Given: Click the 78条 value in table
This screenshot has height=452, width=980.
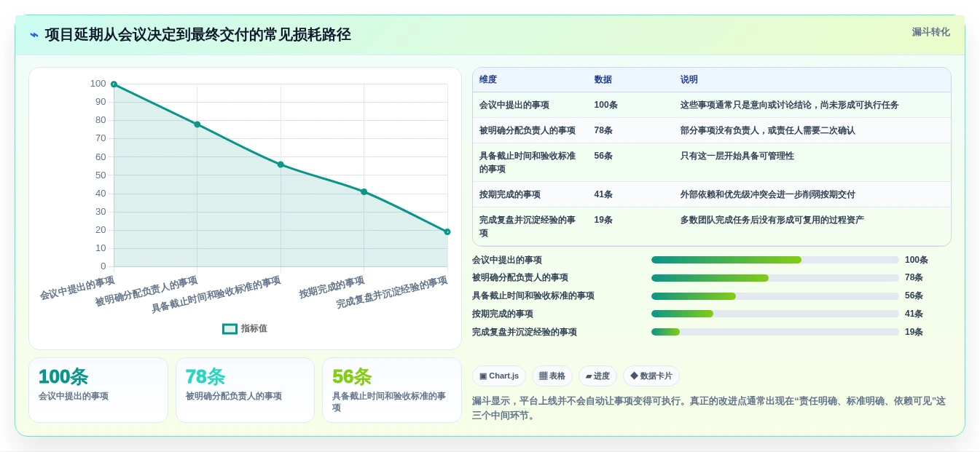Looking at the screenshot, I should click(x=603, y=130).
